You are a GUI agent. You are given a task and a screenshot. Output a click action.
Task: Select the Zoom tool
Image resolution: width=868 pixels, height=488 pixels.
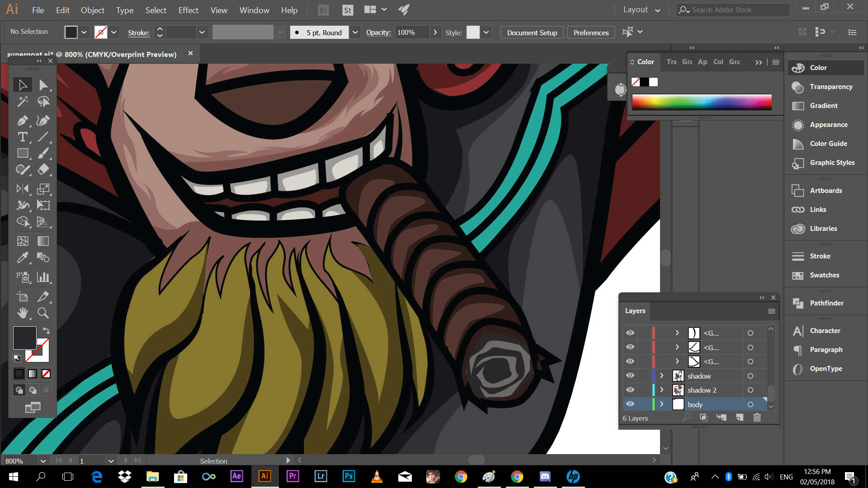pos(43,313)
